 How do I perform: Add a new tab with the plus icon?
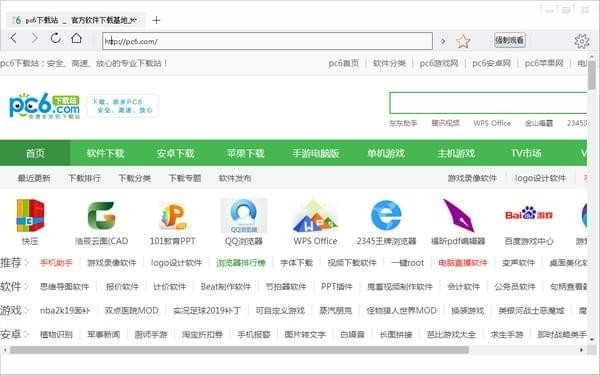click(156, 20)
